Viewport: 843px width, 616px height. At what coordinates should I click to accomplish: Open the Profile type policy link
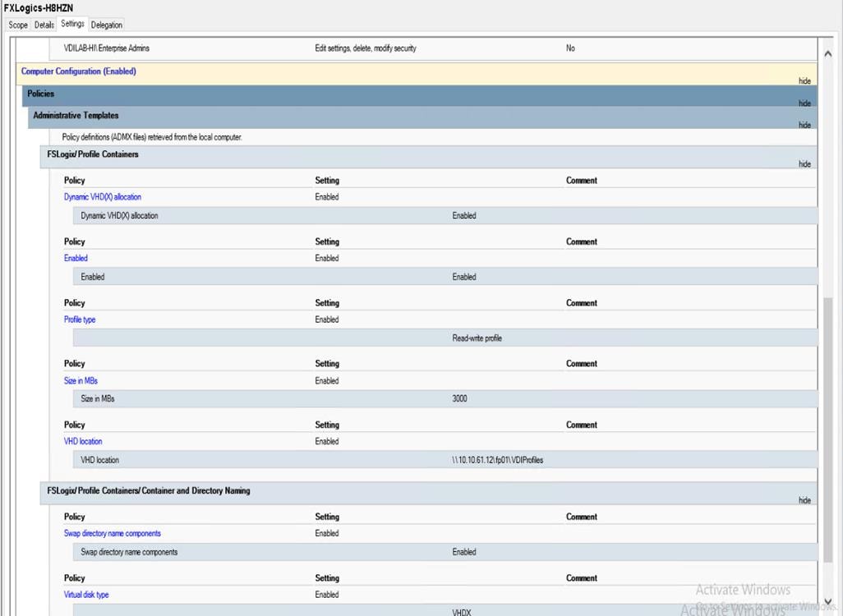[x=80, y=319]
